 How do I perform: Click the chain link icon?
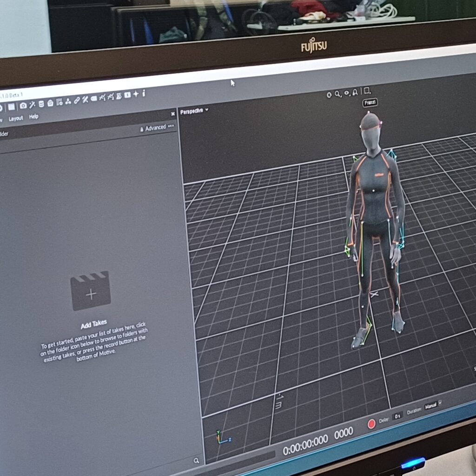pyautogui.click(x=77, y=100)
